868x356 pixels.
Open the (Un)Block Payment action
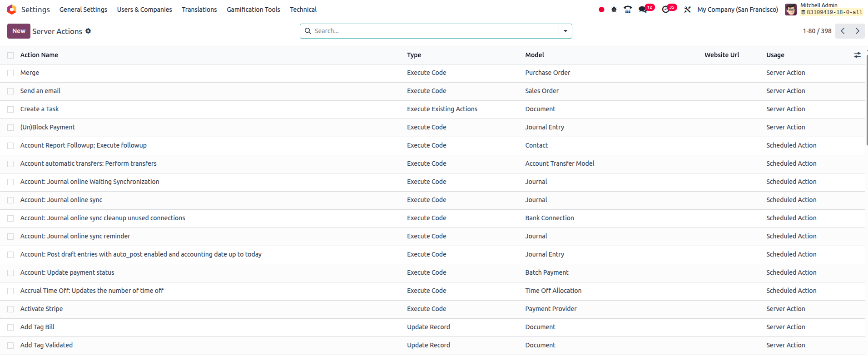(48, 127)
